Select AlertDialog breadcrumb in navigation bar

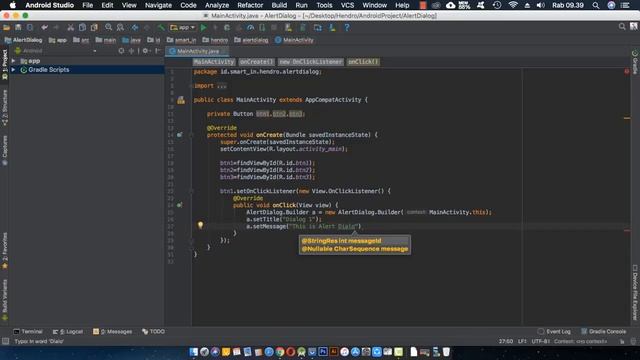click(24, 40)
